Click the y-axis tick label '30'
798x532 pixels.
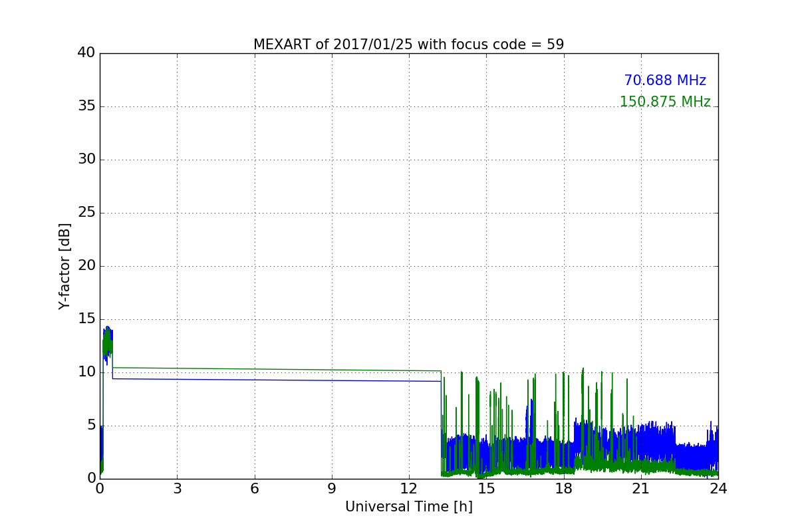(86, 160)
